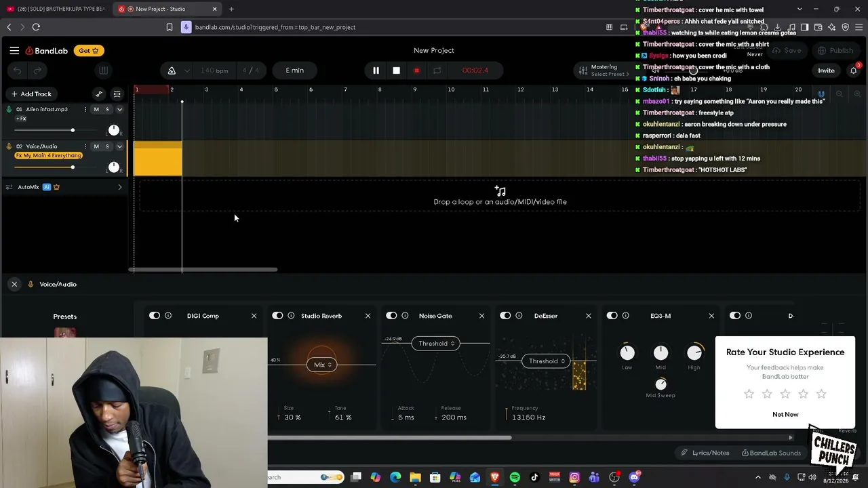Remove the DIGI Comp effect
The width and height of the screenshot is (868, 488).
(254, 316)
